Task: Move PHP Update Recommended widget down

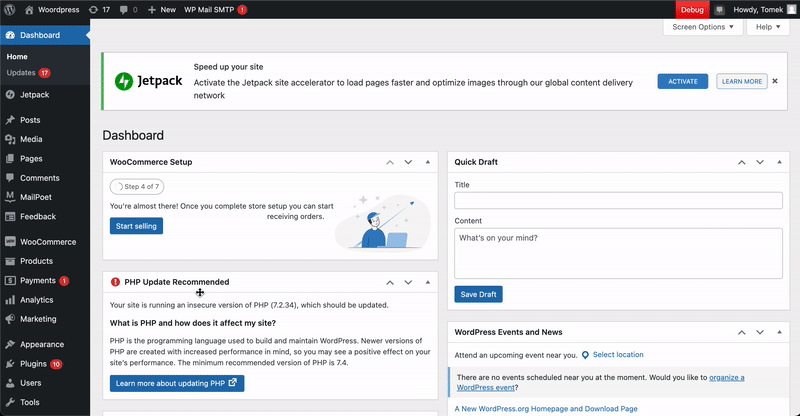Action: [408, 282]
